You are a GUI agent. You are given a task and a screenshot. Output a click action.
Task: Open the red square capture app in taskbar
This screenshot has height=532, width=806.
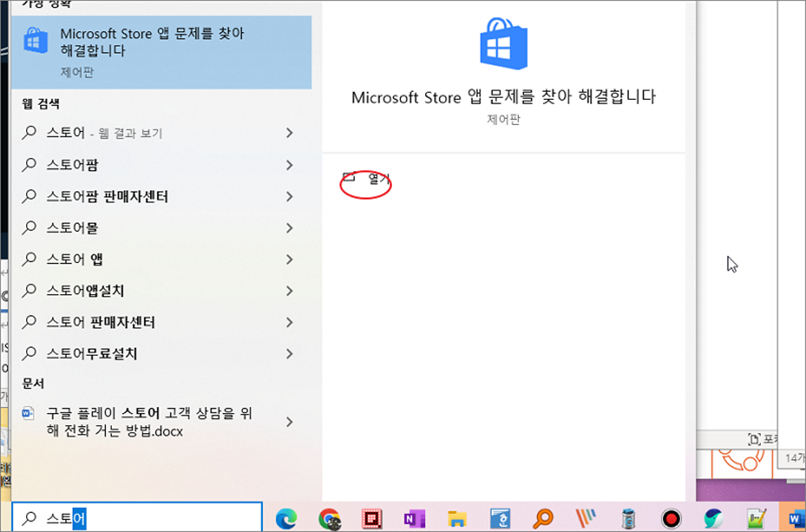(x=372, y=518)
